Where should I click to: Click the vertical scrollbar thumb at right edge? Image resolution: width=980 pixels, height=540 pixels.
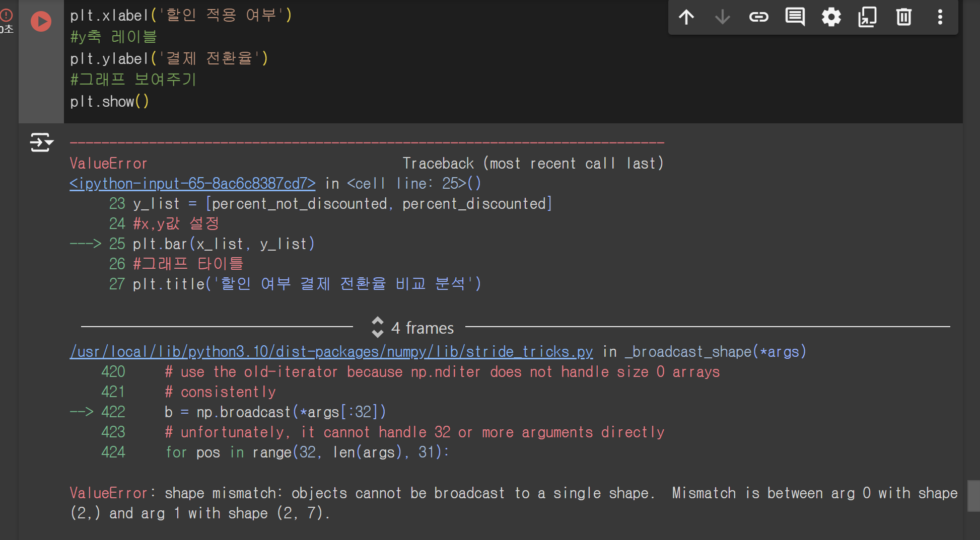[973, 496]
